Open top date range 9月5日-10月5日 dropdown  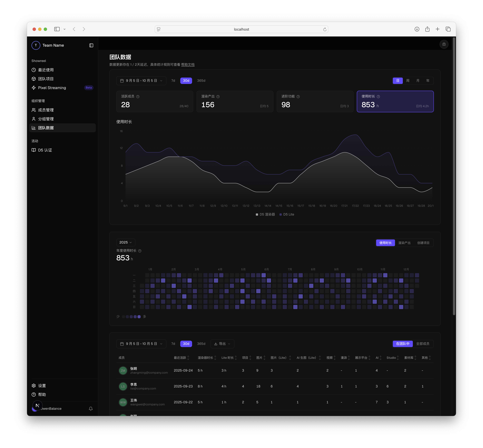click(x=141, y=81)
